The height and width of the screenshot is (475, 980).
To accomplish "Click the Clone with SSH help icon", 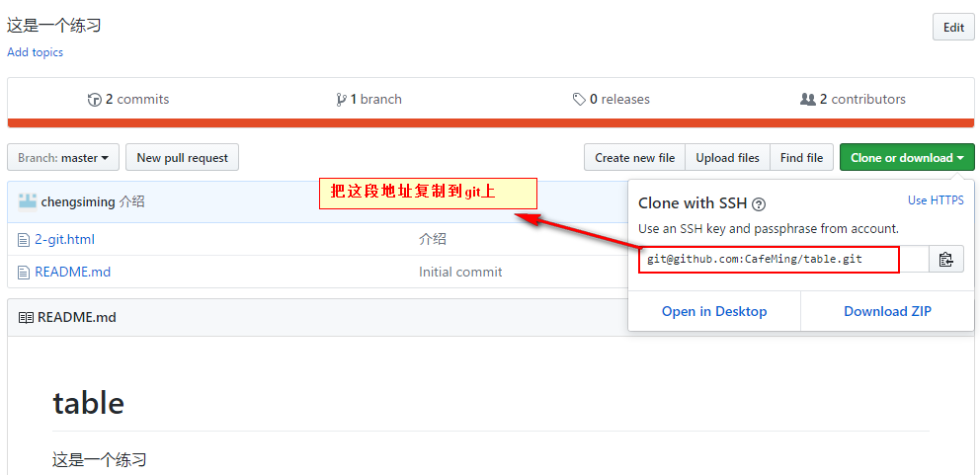I will click(x=759, y=203).
